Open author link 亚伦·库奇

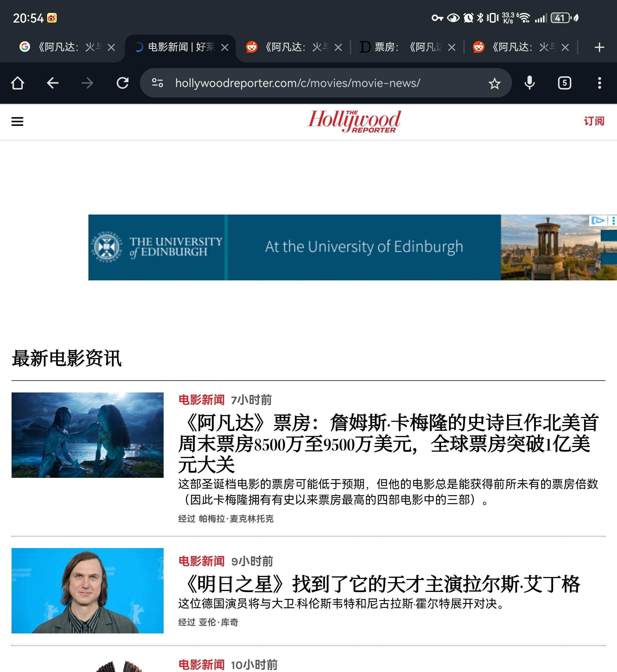[218, 622]
